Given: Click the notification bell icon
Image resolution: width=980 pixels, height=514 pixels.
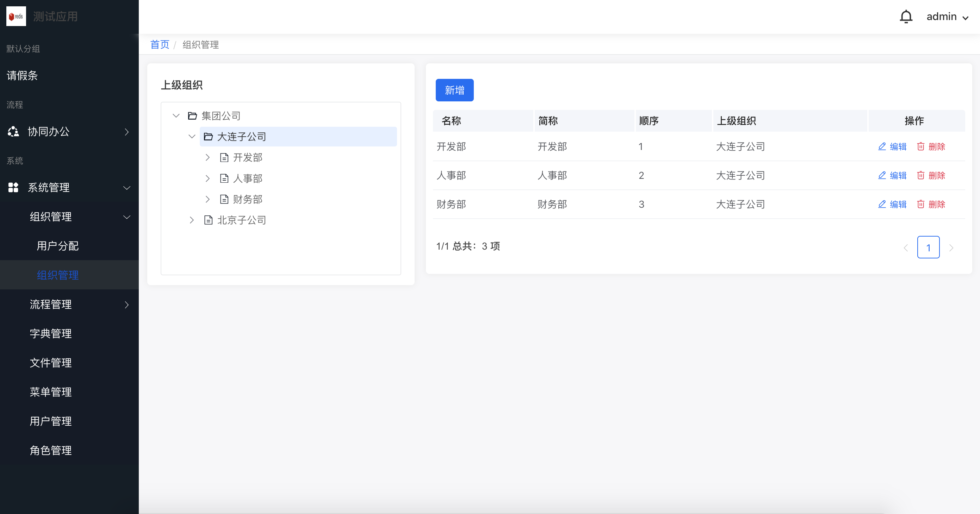Looking at the screenshot, I should [x=906, y=17].
